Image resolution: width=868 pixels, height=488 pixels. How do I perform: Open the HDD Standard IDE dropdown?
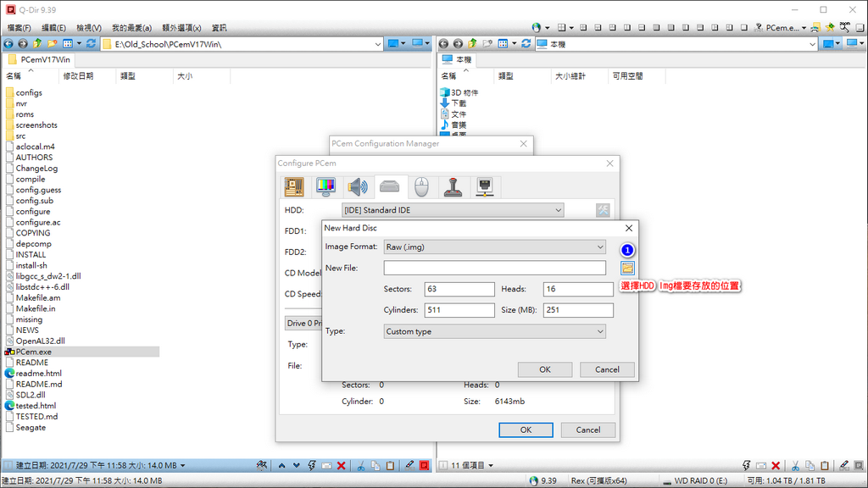[453, 210]
